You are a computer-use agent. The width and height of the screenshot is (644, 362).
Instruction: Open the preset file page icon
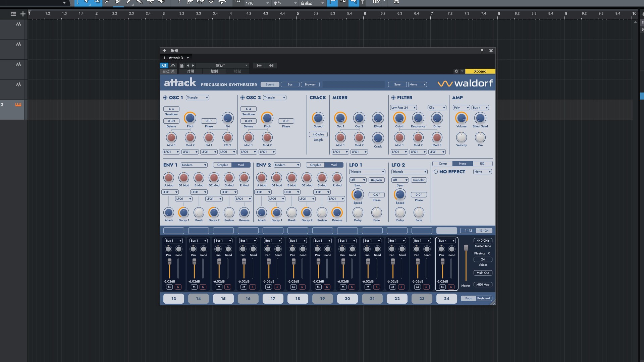point(182,66)
